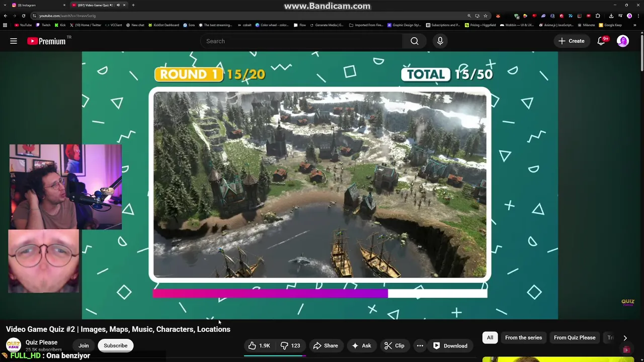Open the Quiz Please channel avatar
This screenshot has width=644, height=362.
pos(14,345)
